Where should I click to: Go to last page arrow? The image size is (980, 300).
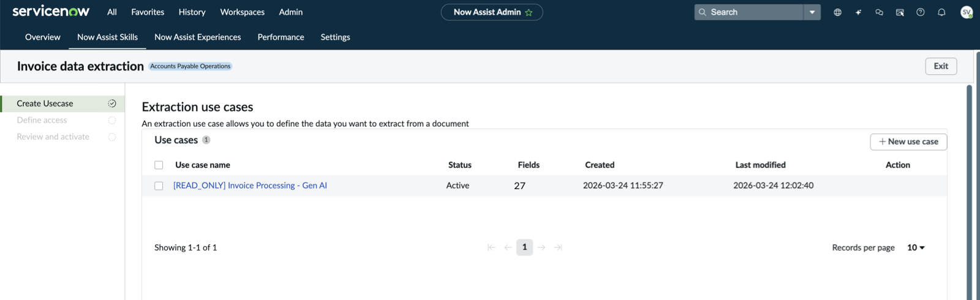[x=558, y=247]
